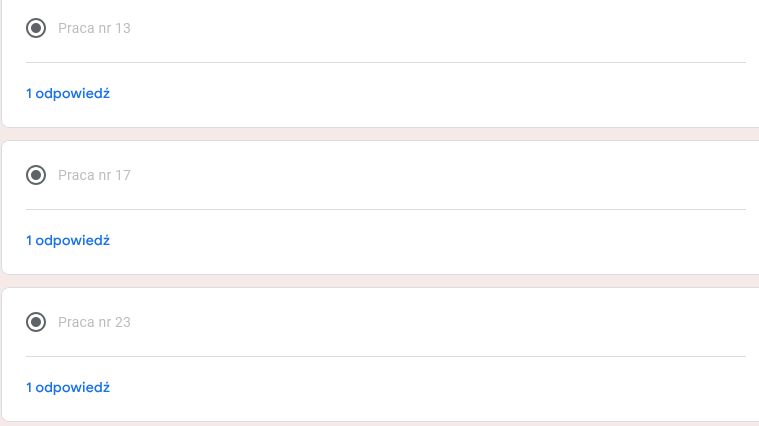
Task: Open "1 odpowiedź" link under Praca nr 13
Action: (x=67, y=93)
